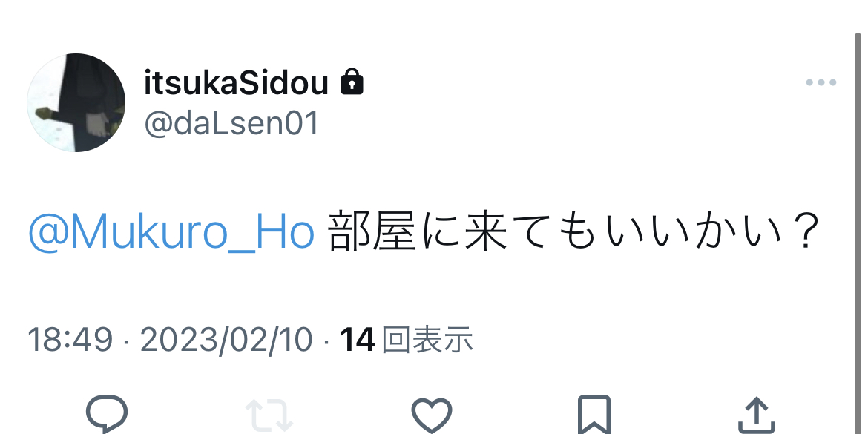The height and width of the screenshot is (434, 868).
Task: Select the tweet text 部屋に来てもいいかい？
Action: pyautogui.click(x=574, y=233)
